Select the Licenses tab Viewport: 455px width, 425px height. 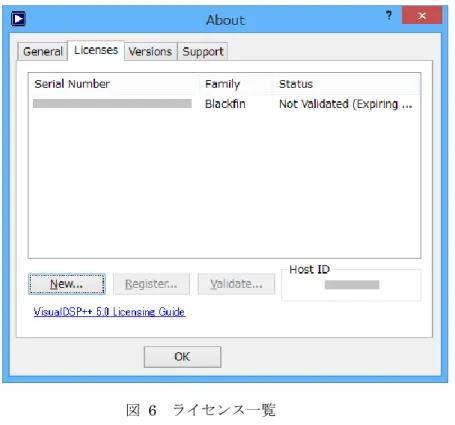[x=96, y=50]
